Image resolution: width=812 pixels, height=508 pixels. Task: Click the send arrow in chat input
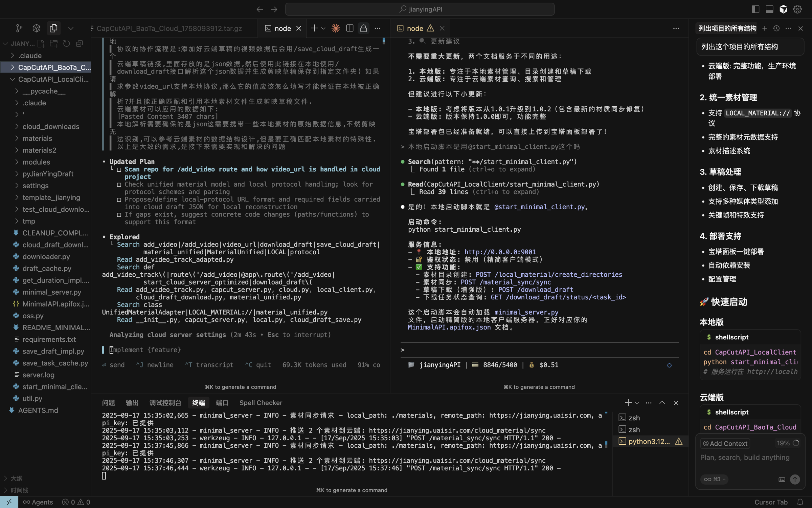(x=795, y=479)
